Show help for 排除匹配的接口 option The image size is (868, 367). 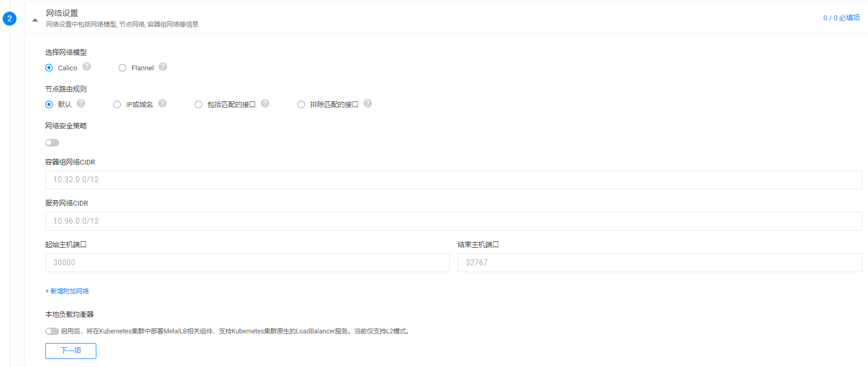368,104
